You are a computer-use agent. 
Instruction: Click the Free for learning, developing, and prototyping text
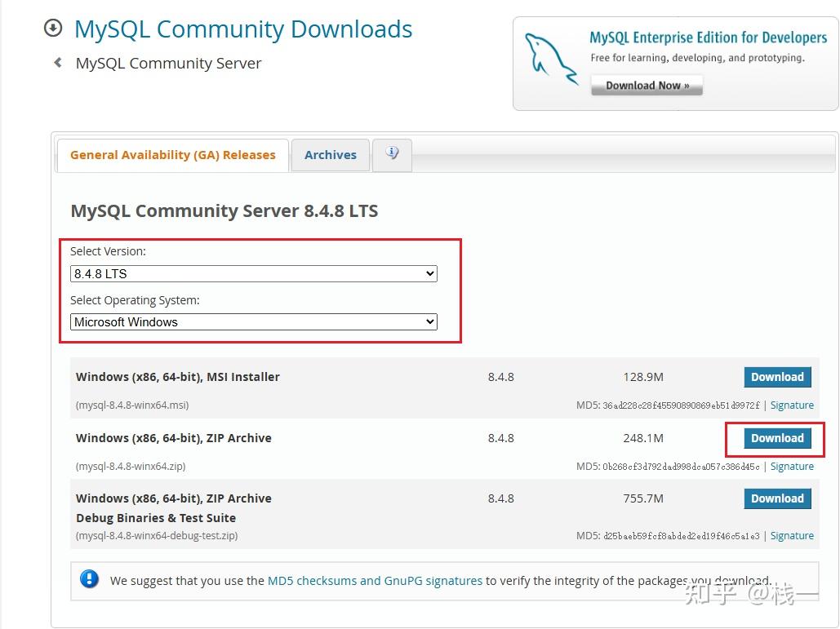coord(697,58)
